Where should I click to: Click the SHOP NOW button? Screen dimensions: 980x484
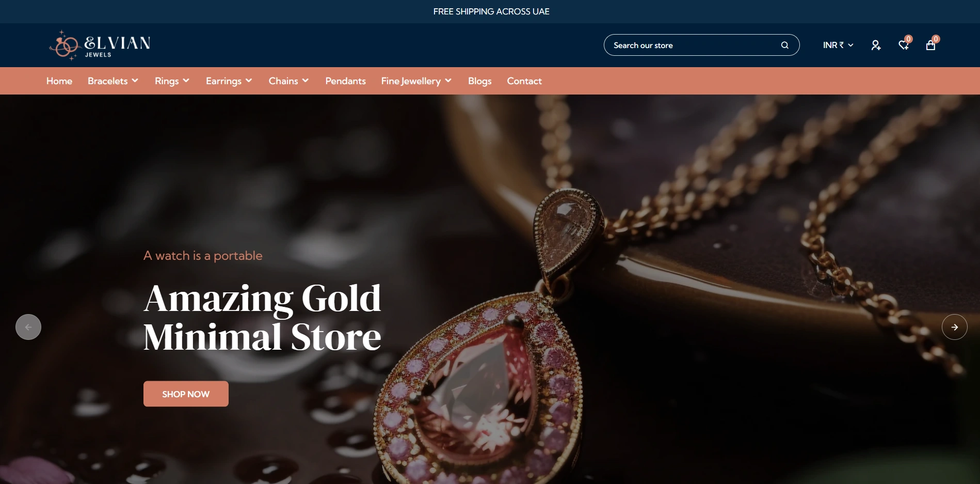pyautogui.click(x=186, y=394)
